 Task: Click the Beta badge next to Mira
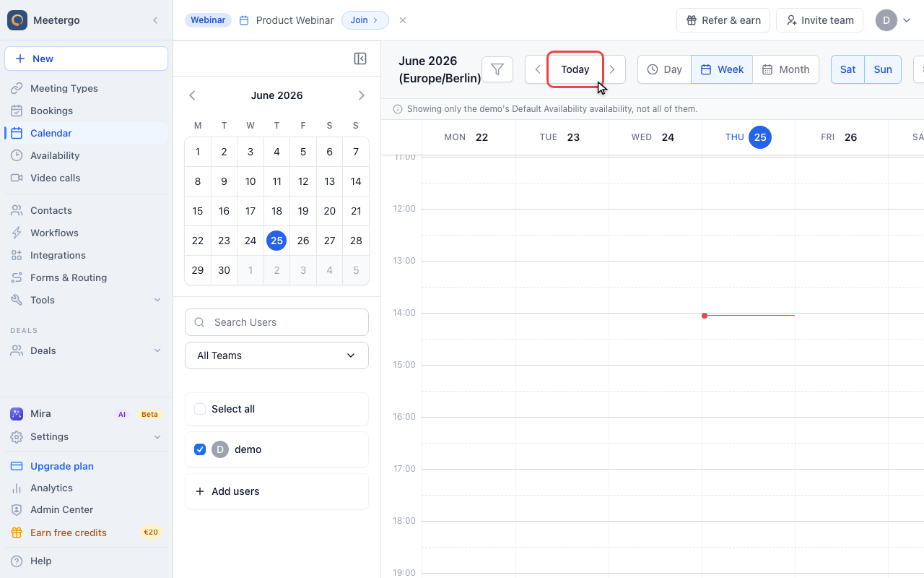click(149, 414)
